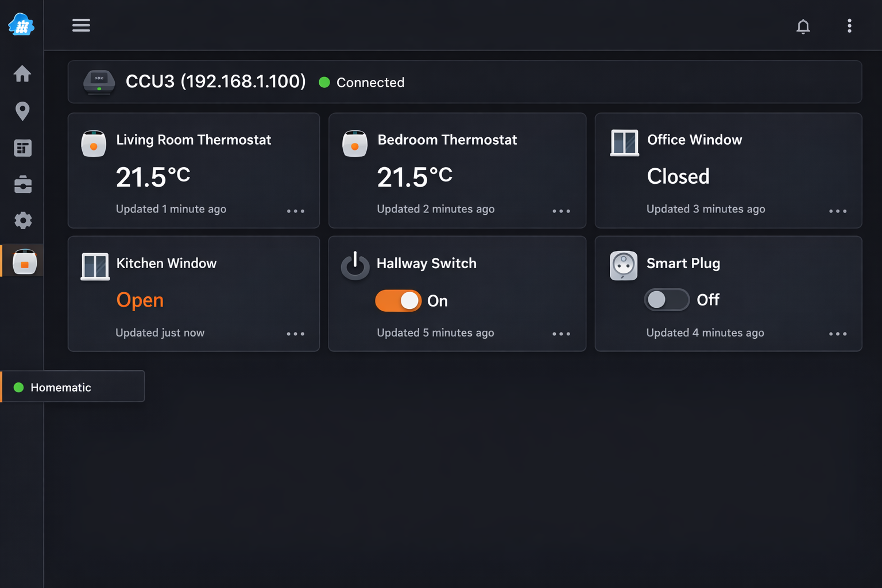Turn off the Hallway Switch

399,300
